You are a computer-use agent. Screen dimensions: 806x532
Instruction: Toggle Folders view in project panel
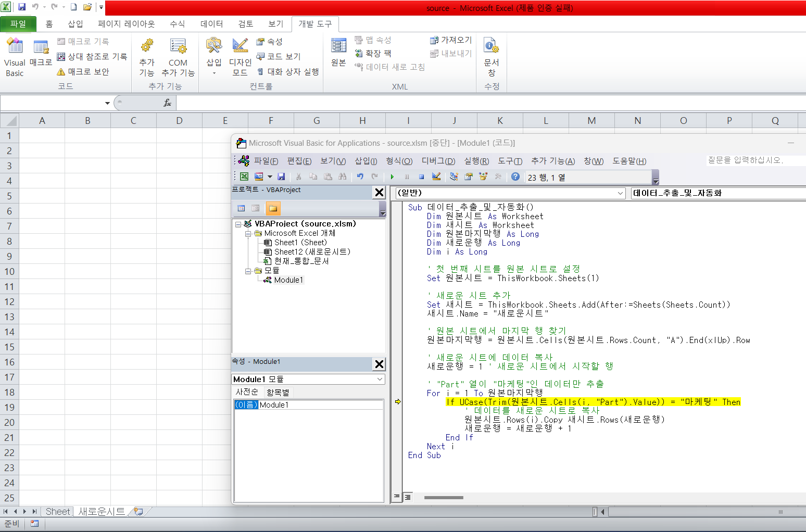click(x=273, y=208)
